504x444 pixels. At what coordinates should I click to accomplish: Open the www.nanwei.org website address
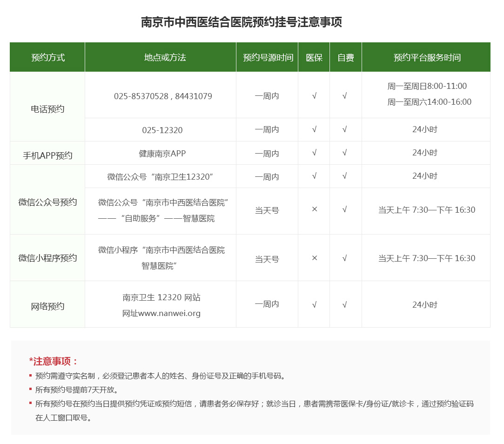click(161, 313)
